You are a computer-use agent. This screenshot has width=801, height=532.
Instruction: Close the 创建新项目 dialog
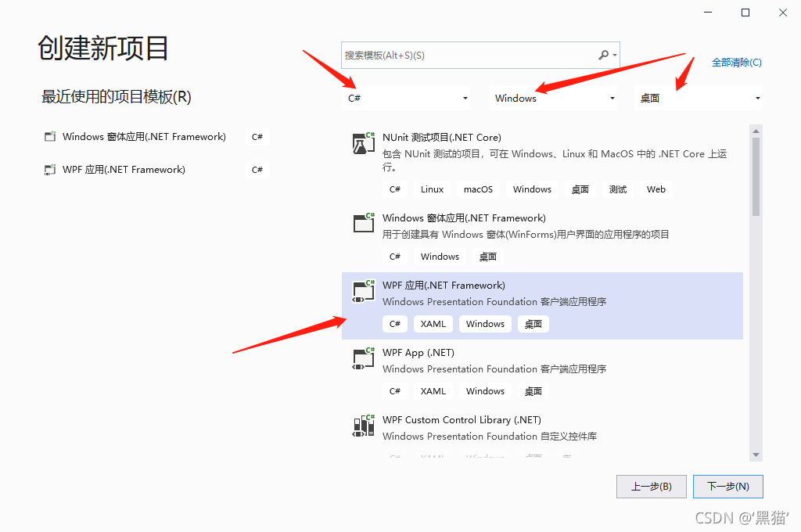782,13
